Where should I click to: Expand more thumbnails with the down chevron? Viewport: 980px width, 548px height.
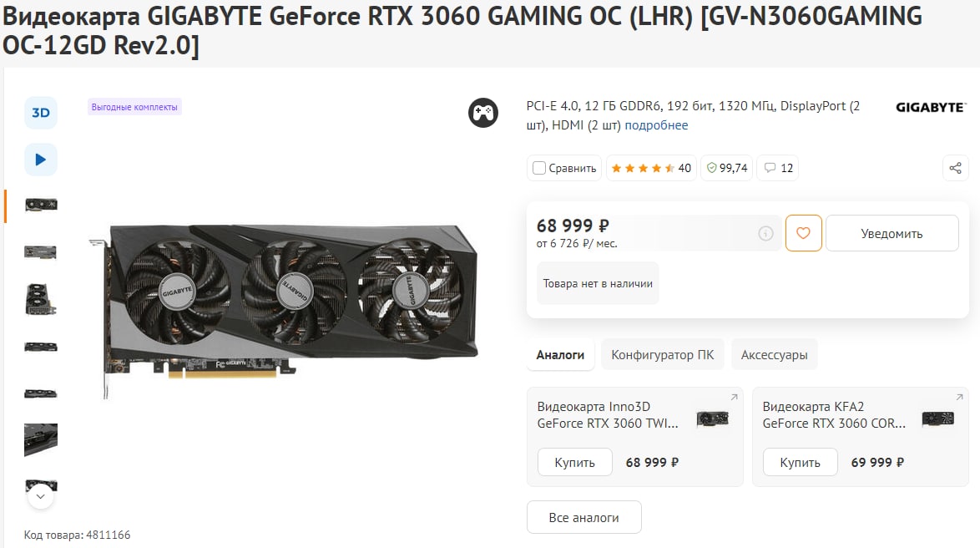click(41, 497)
